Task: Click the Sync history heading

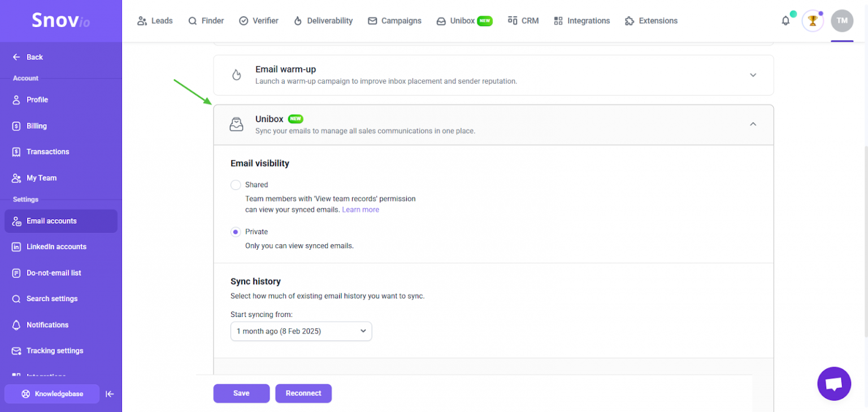Action: pos(255,281)
